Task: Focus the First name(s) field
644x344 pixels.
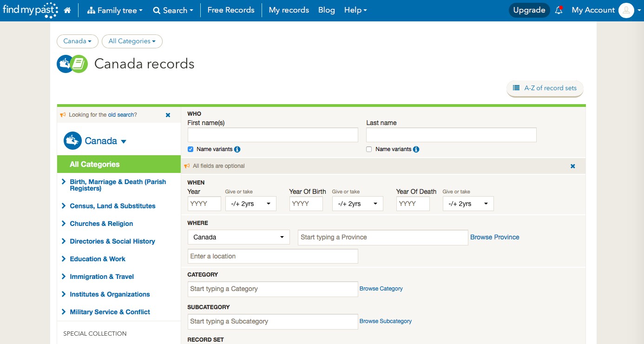Action: pos(273,135)
